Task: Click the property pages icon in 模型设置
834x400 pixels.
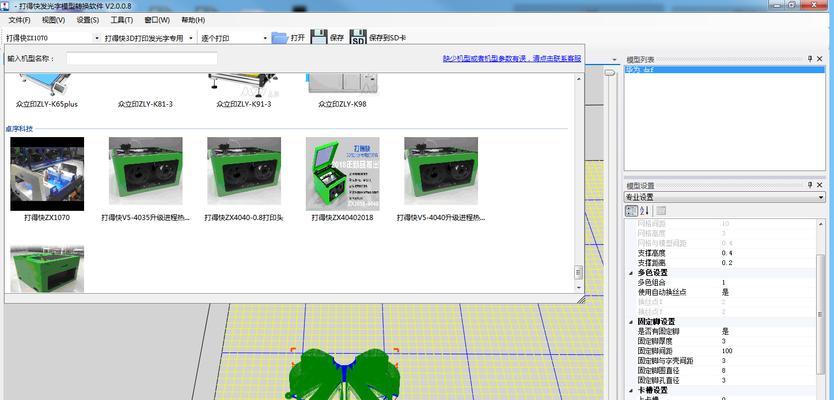Action: (661, 211)
